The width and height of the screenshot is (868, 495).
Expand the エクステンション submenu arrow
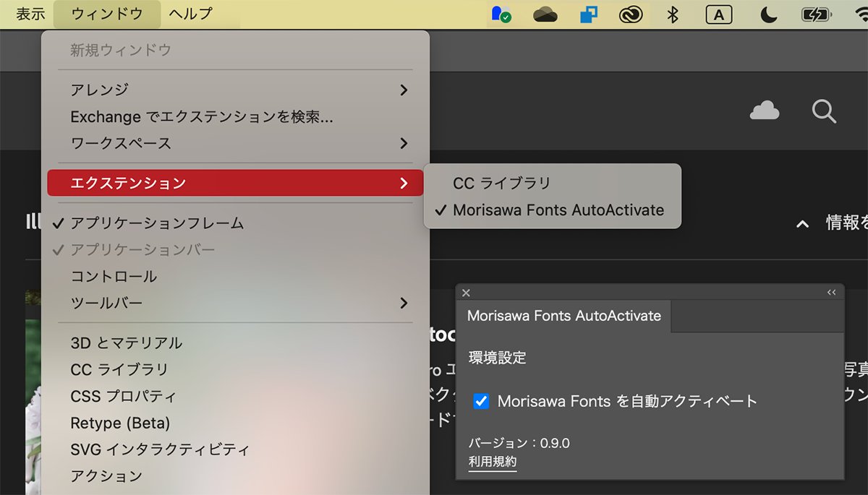tap(404, 183)
